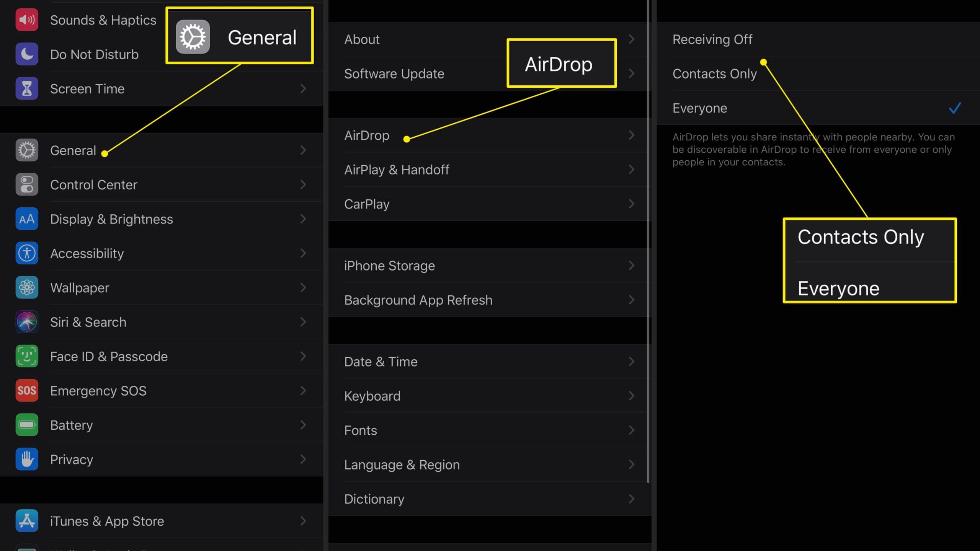Tap the Do Not Disturb moon icon

pyautogui.click(x=27, y=54)
